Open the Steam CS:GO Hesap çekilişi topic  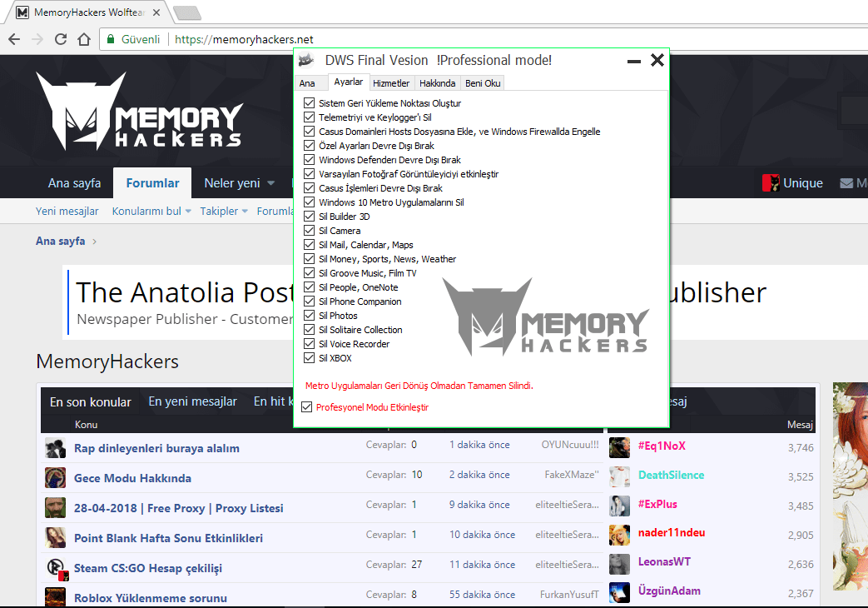[x=148, y=568]
